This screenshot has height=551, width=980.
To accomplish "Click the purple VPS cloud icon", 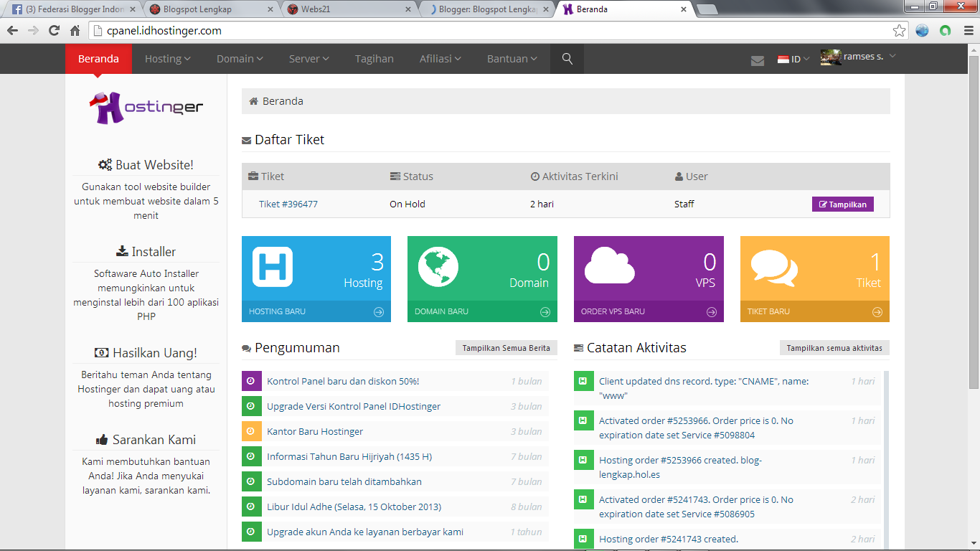I will click(x=609, y=267).
